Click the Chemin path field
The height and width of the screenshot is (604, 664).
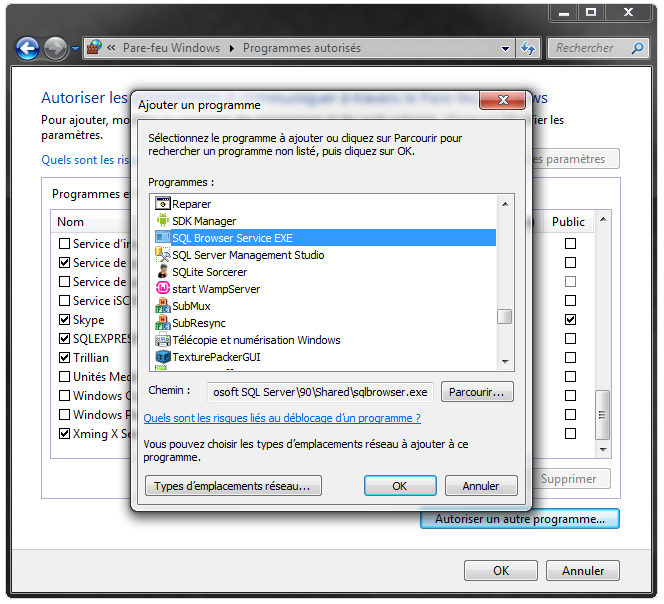click(320, 392)
